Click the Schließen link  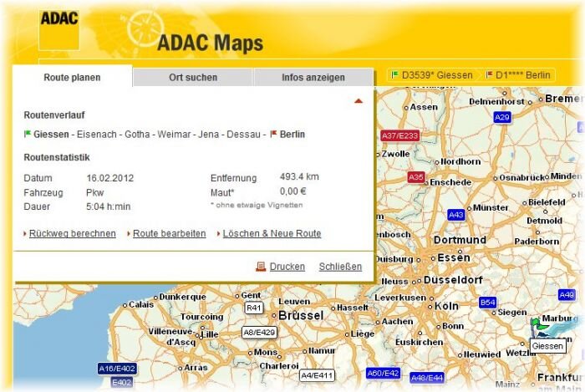(x=340, y=267)
